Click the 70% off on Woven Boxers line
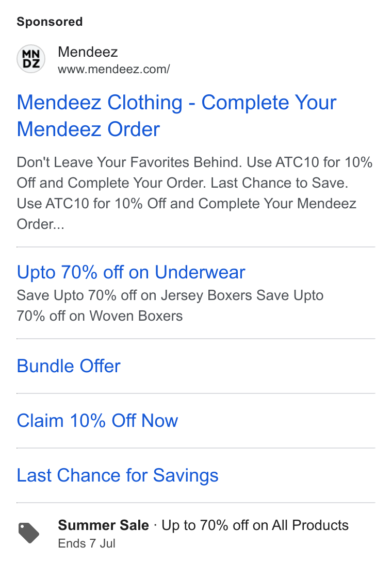Image resolution: width=392 pixels, height=563 pixels. [x=100, y=316]
